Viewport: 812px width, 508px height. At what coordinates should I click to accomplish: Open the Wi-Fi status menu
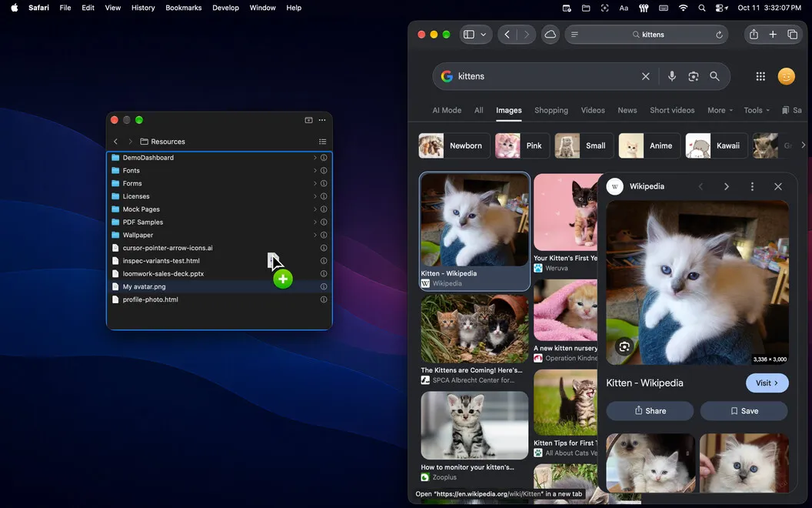click(x=683, y=8)
